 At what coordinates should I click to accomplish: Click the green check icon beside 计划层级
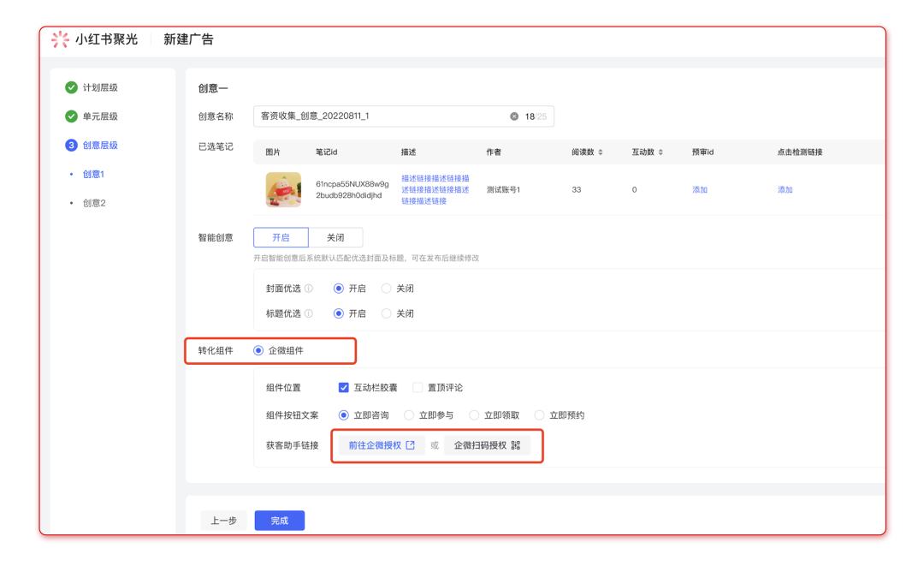[71, 87]
